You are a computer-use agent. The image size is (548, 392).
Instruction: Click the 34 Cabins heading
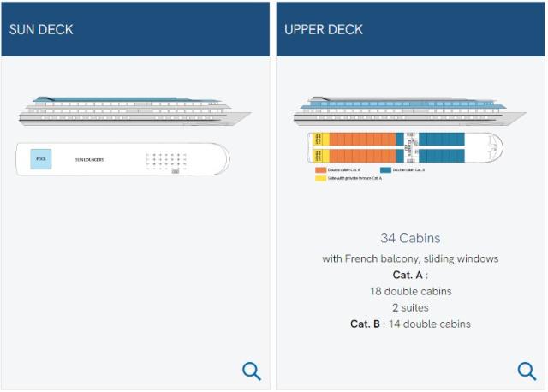(410, 238)
